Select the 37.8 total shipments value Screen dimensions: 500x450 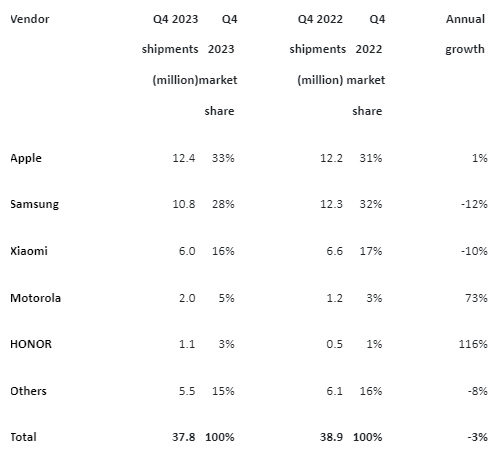click(184, 437)
